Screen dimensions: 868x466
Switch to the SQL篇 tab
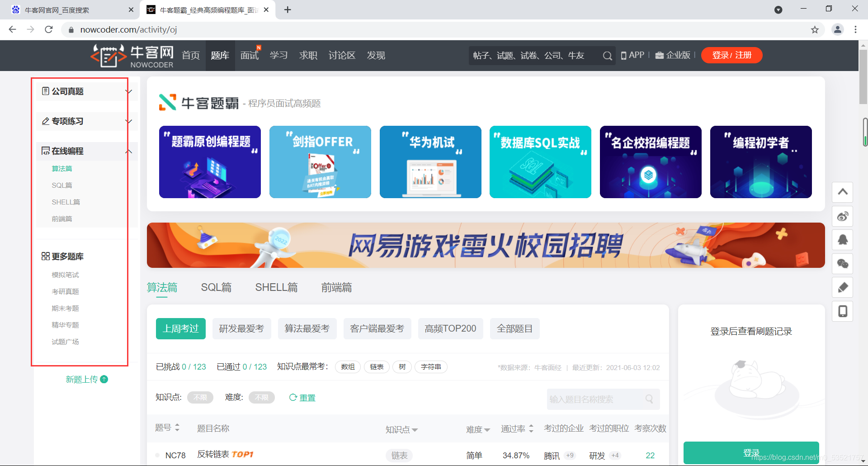[216, 288]
